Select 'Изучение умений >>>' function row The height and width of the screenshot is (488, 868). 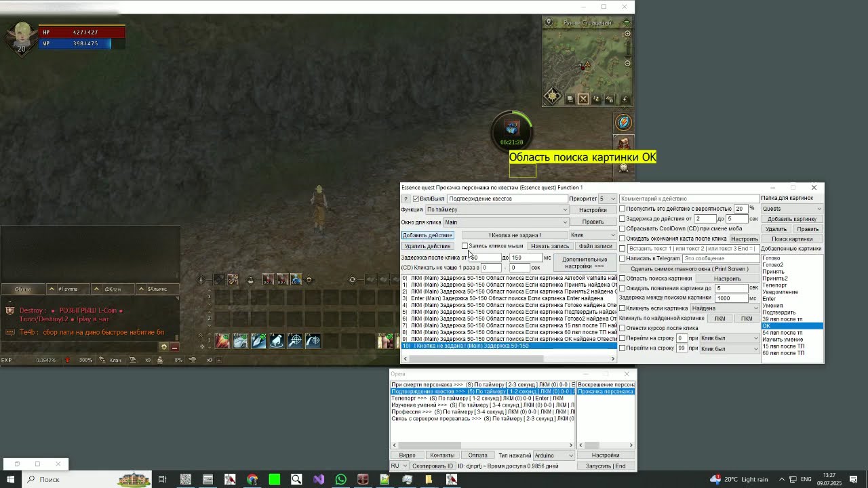pyautogui.click(x=482, y=405)
